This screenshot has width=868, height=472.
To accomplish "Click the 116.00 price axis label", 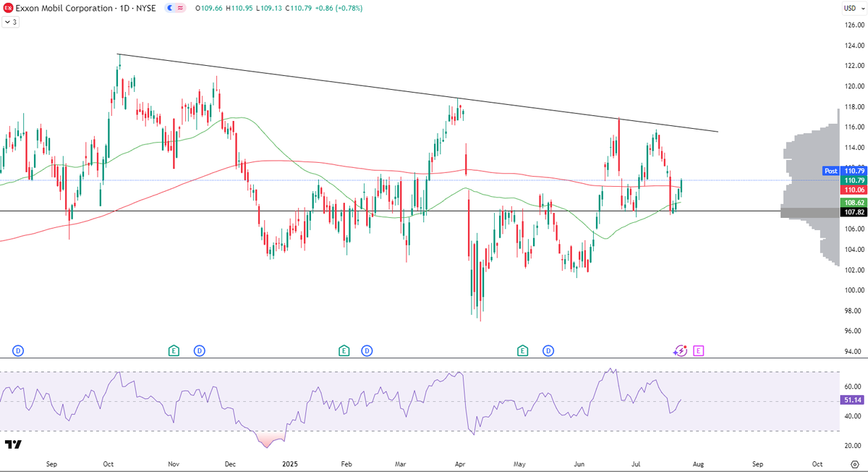I will [x=854, y=127].
